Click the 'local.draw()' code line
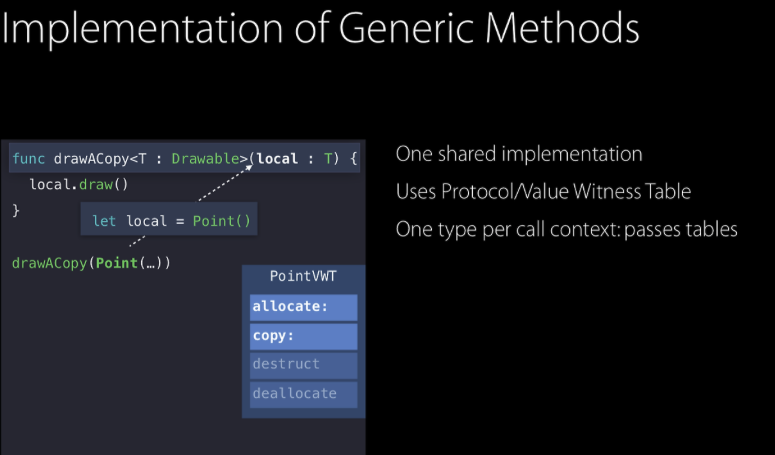The image size is (775, 455). coord(79,185)
